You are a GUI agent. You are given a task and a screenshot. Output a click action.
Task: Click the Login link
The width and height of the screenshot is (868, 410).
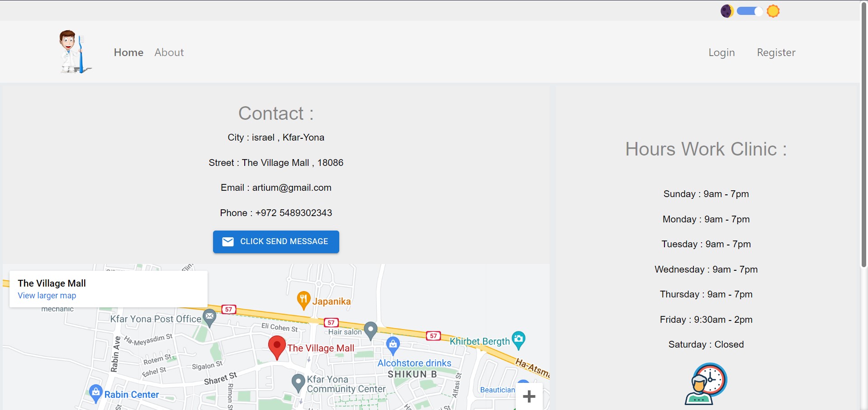[x=721, y=52]
